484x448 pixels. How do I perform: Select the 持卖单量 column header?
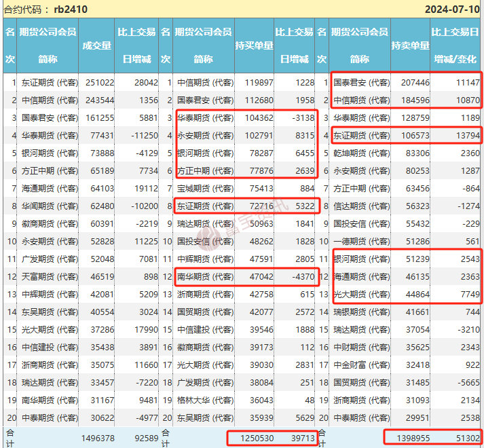[x=410, y=45]
